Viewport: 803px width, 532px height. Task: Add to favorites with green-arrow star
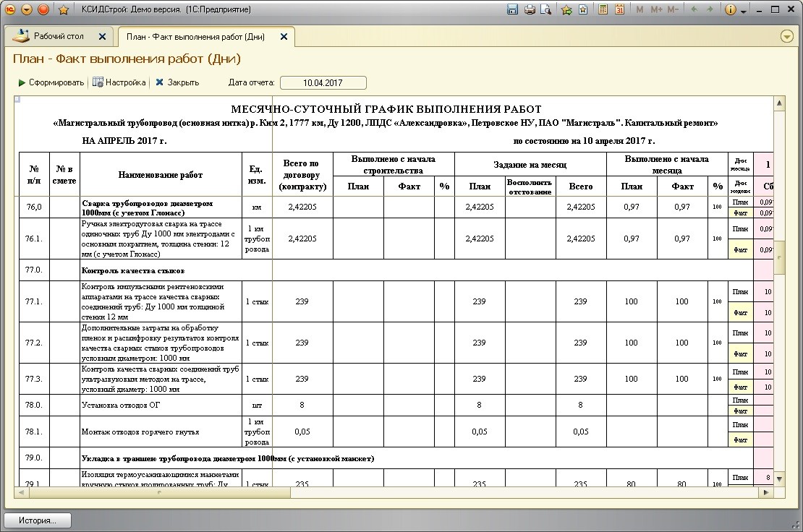pyautogui.click(x=566, y=9)
